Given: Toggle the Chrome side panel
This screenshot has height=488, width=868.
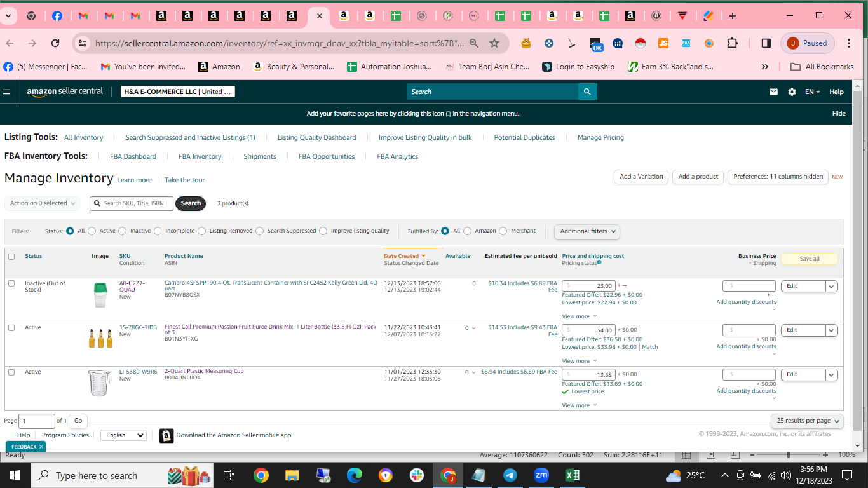Looking at the screenshot, I should [766, 43].
